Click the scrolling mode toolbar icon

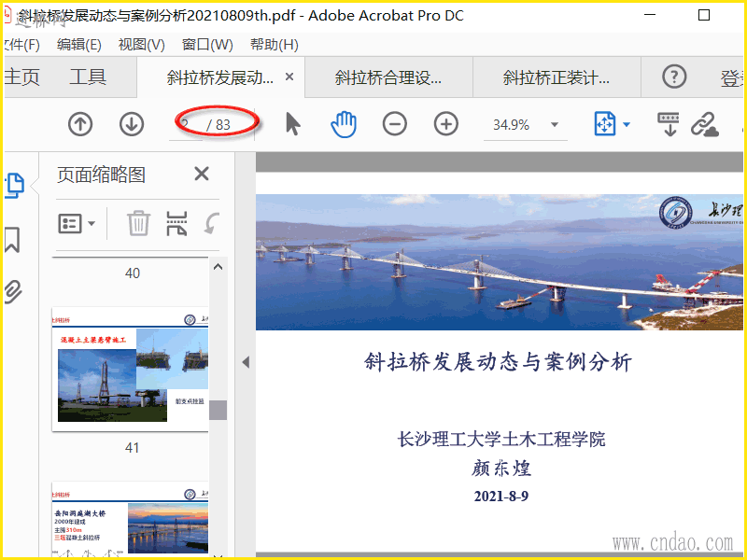point(669,125)
